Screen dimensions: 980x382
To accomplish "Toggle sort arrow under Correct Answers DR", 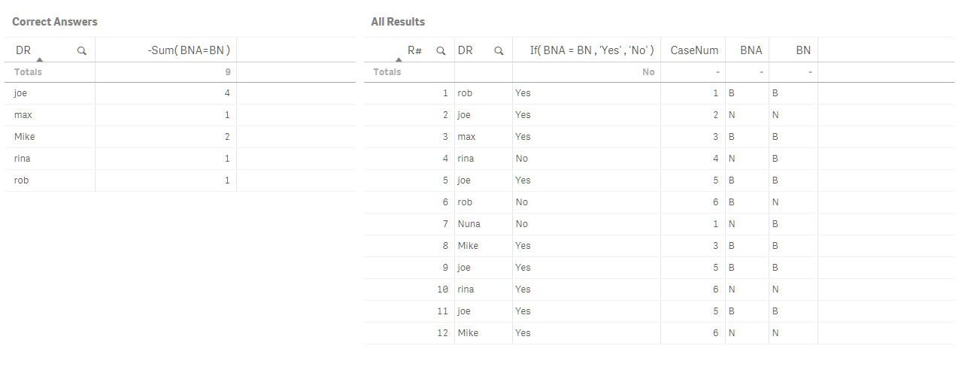I will tap(39, 59).
